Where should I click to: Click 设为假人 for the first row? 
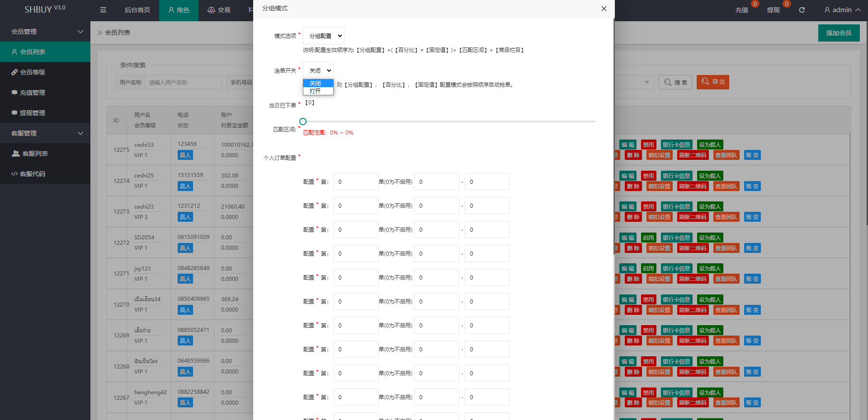pos(709,145)
